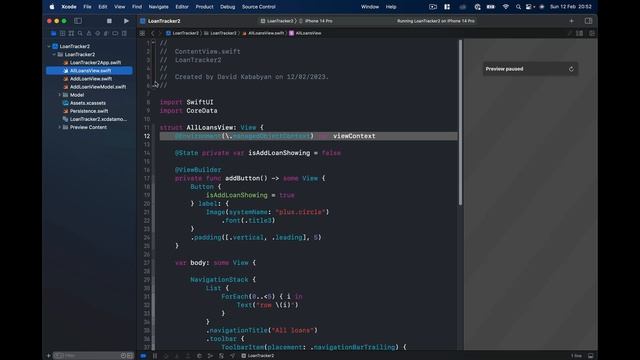Show only source-controlled files filter
This screenshot has width=640, height=360.
(130, 356)
